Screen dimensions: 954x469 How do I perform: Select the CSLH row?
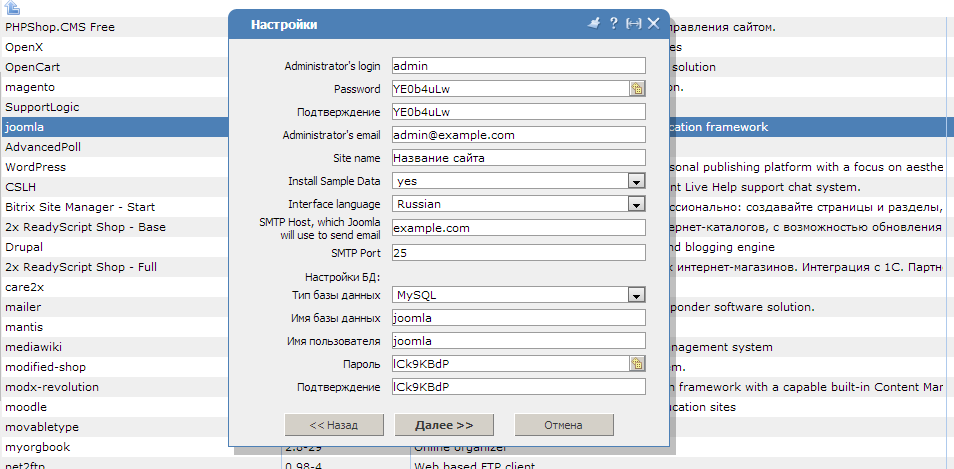pos(20,187)
